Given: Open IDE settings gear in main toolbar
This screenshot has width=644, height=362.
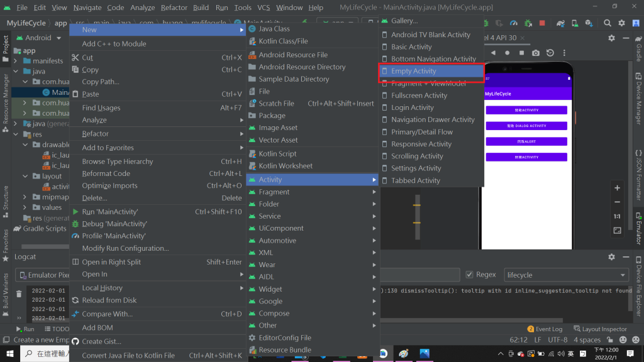Looking at the screenshot, I should [621, 23].
